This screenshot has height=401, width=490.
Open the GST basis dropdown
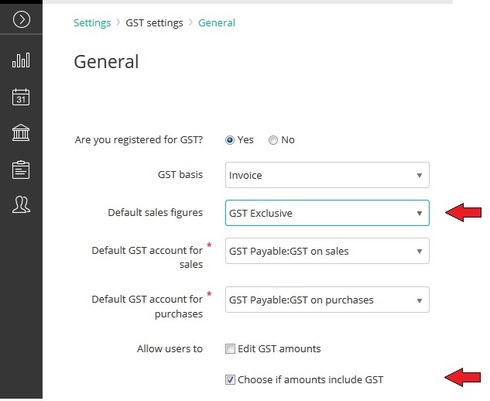click(x=327, y=175)
